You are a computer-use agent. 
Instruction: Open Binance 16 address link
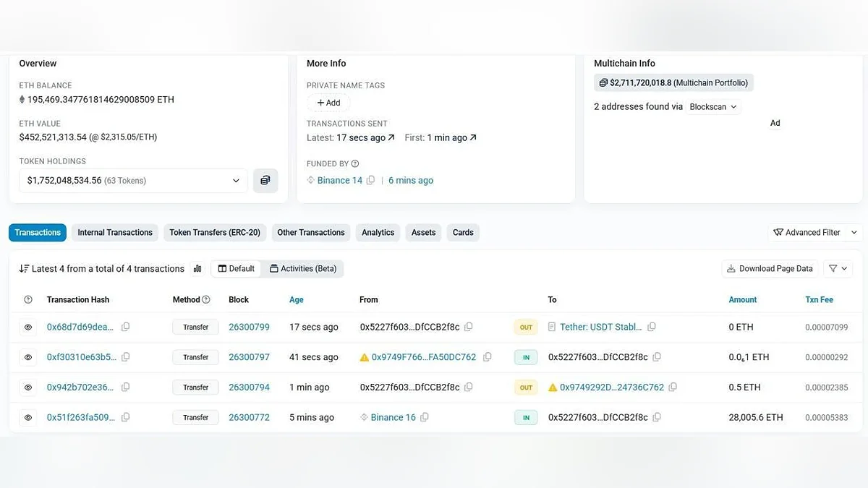(393, 418)
